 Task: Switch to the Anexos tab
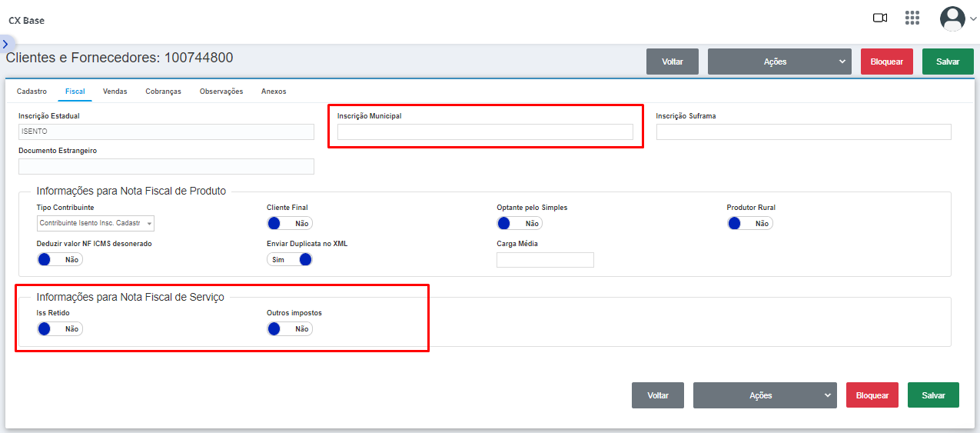pos(274,92)
